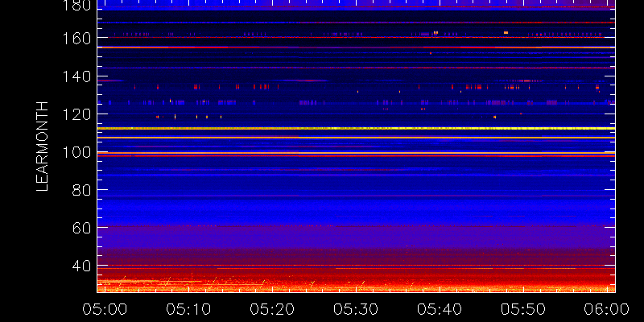This screenshot has width=644, height=322.
Task: Click the 60 frequency label
Action: pos(82,228)
